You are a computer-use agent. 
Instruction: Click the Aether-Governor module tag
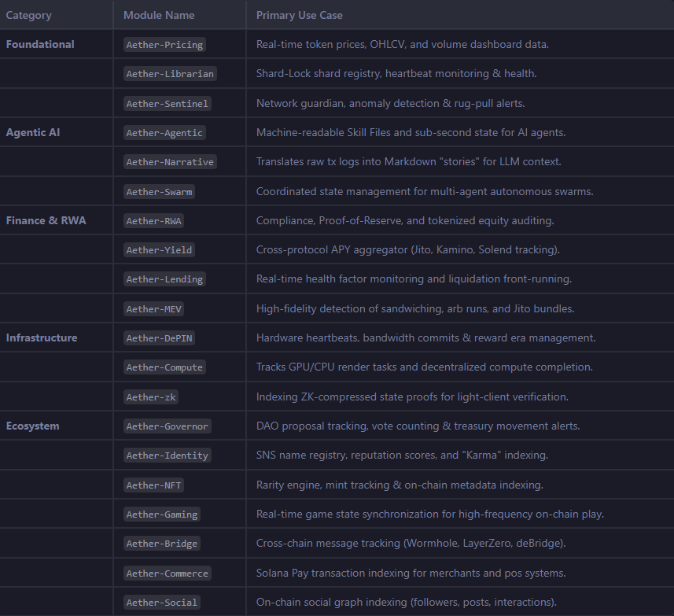168,426
